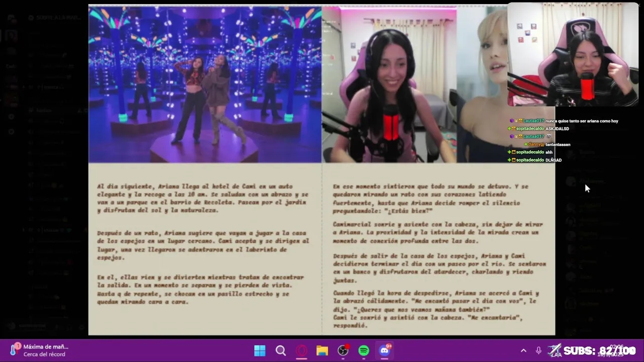Click the 'SUBS: 82/100' goal overlay
Screen dimensions: 644x362
[592, 350]
